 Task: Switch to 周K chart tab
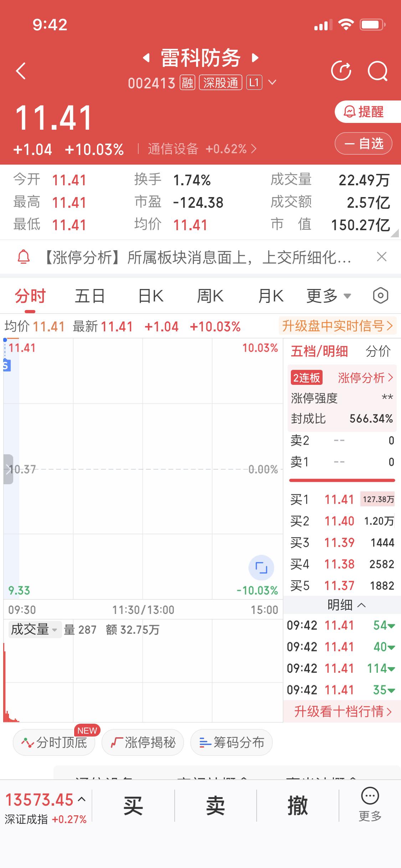210,296
